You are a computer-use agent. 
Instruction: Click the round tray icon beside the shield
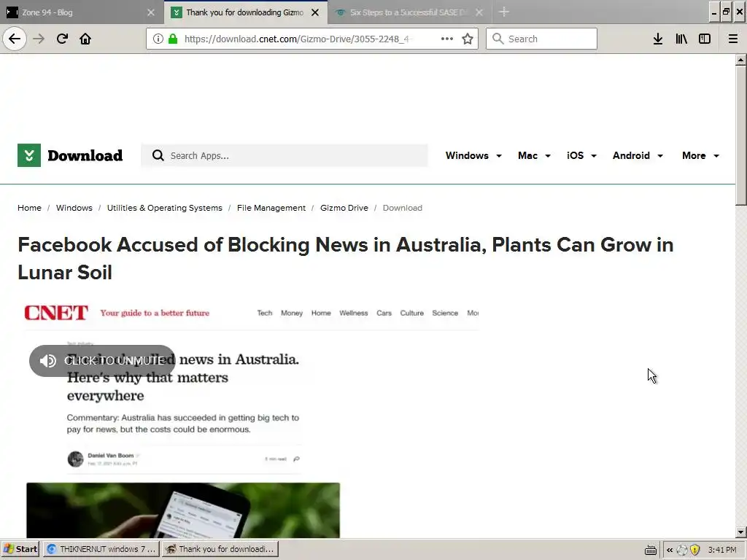682,550
